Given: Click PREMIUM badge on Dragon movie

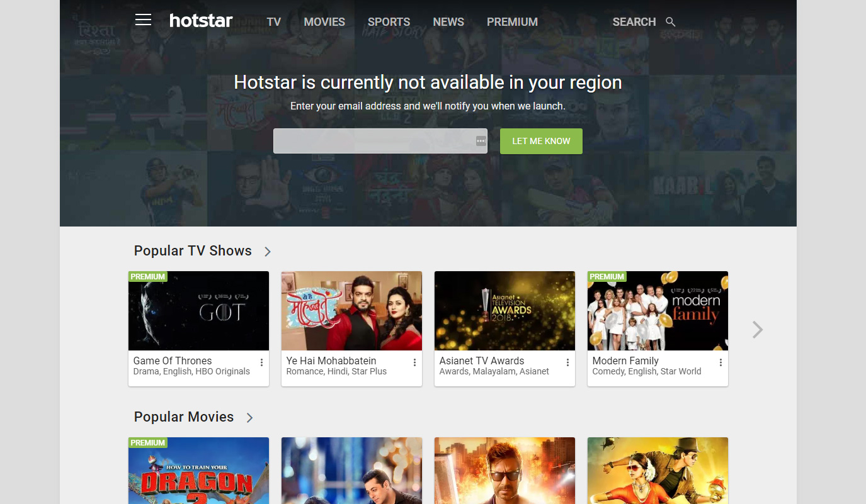Looking at the screenshot, I should 148,443.
